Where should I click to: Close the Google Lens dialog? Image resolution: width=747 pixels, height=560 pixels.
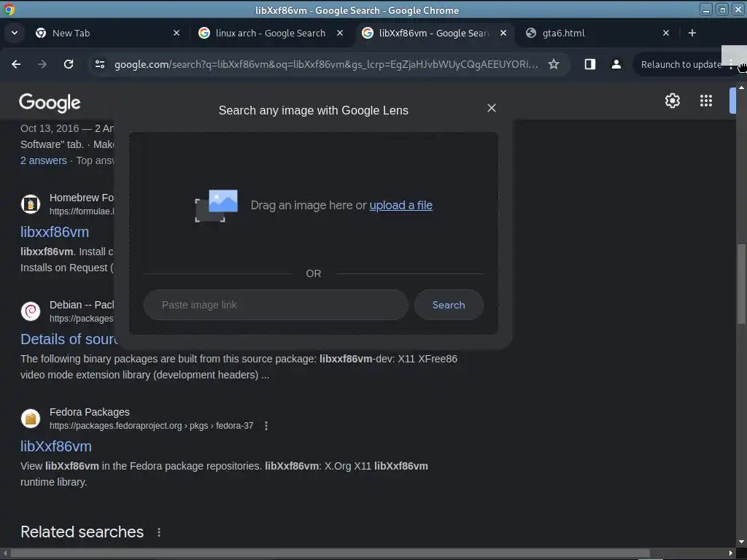tap(492, 108)
